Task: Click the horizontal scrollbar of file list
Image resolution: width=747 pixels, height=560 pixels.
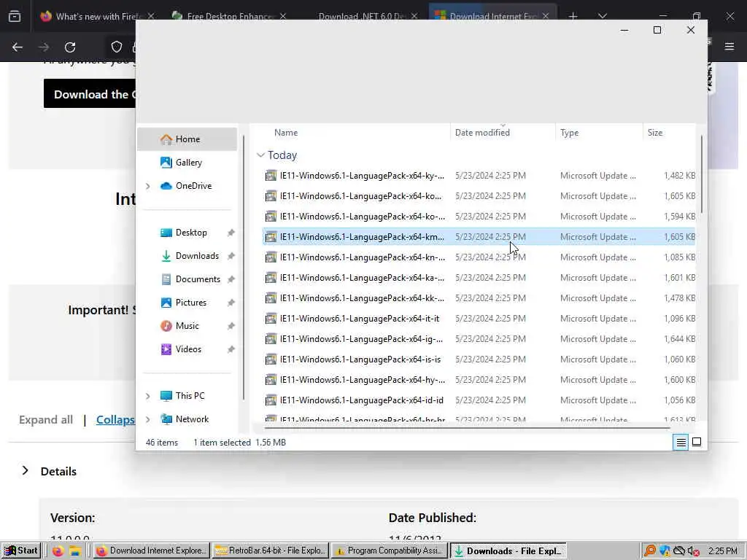Action: coord(467,428)
